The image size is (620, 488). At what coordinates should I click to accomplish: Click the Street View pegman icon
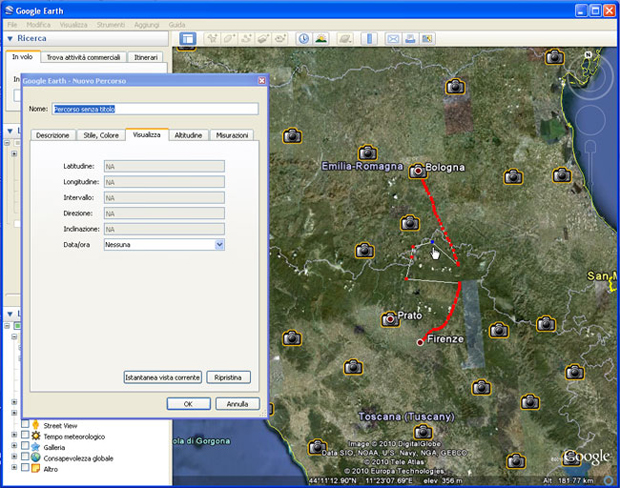tap(36, 425)
